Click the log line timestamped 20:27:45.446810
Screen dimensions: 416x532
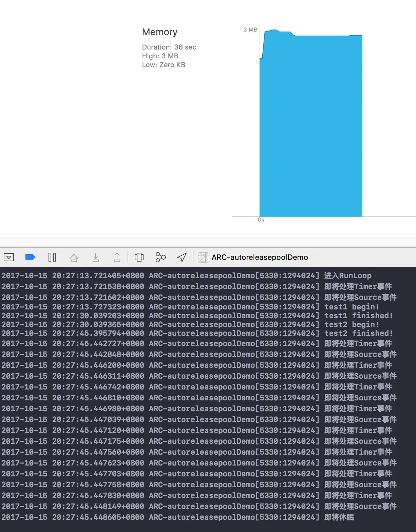199,398
